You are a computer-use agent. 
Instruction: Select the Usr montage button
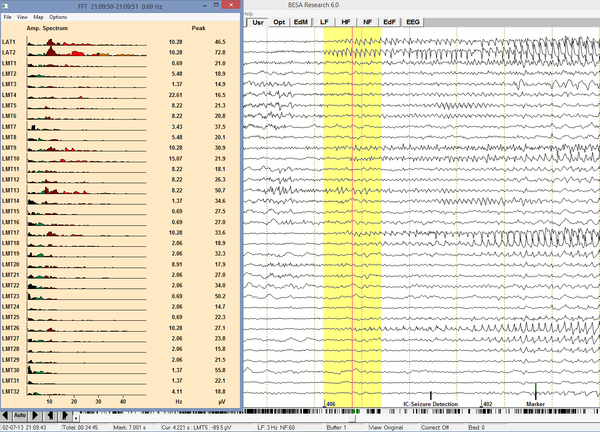[x=258, y=20]
